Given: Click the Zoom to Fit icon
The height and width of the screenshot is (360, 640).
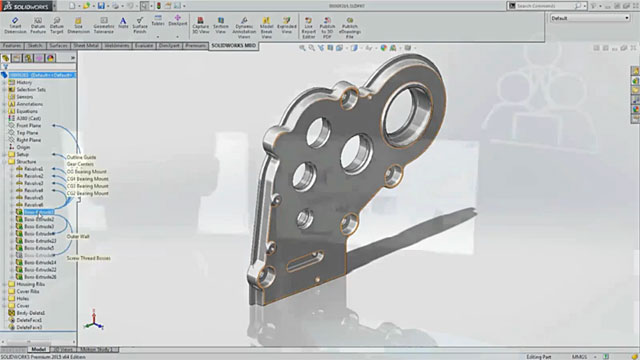Looking at the screenshot, I should (302, 48).
